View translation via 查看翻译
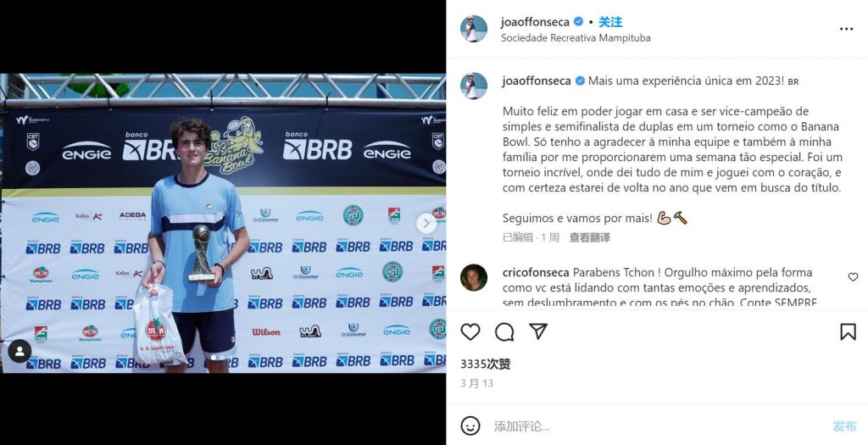Image resolution: width=868 pixels, height=445 pixels. [590, 237]
